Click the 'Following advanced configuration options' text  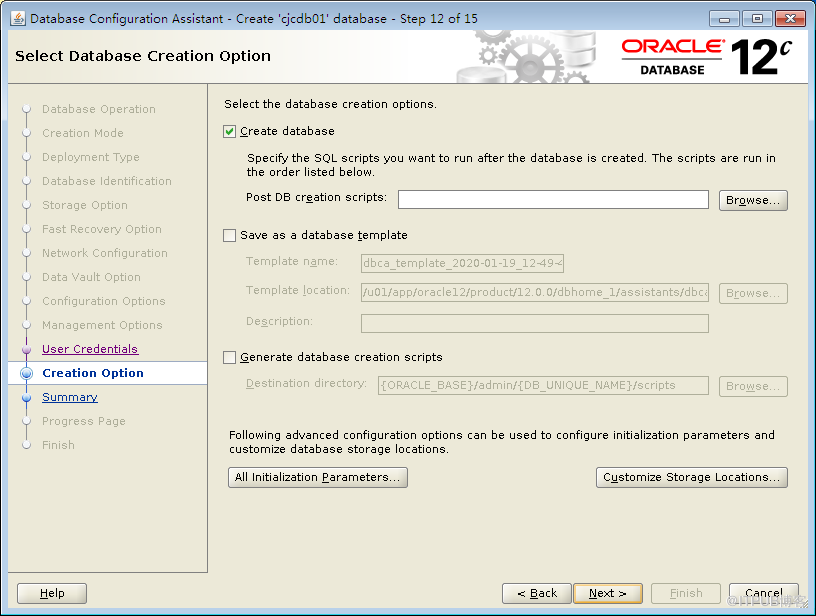(502, 442)
